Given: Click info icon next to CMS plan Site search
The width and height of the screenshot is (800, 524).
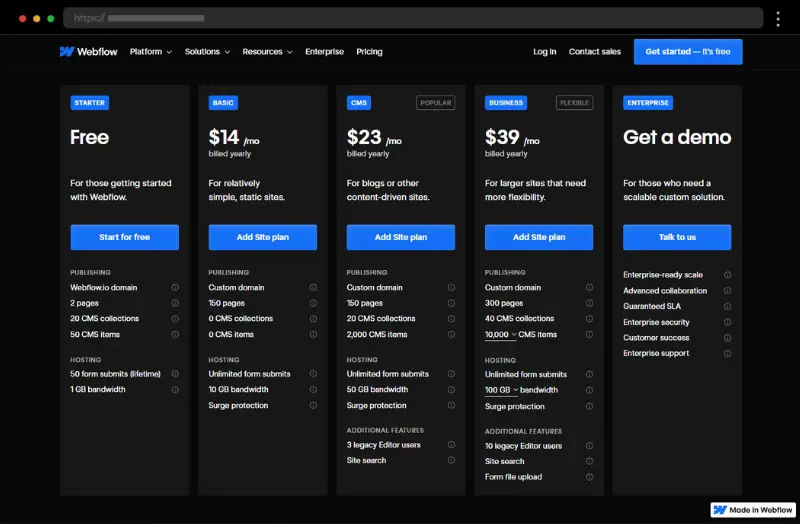Looking at the screenshot, I should 452,460.
